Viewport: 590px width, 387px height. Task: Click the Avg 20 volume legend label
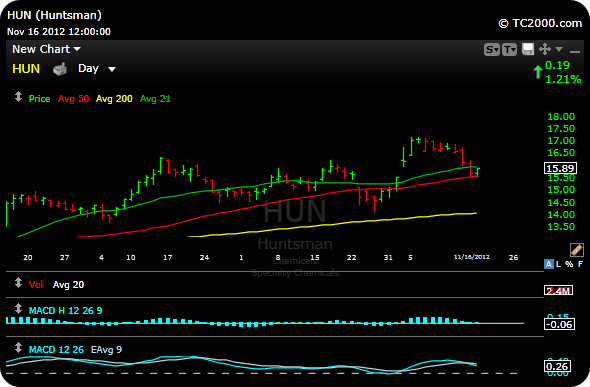click(x=68, y=285)
